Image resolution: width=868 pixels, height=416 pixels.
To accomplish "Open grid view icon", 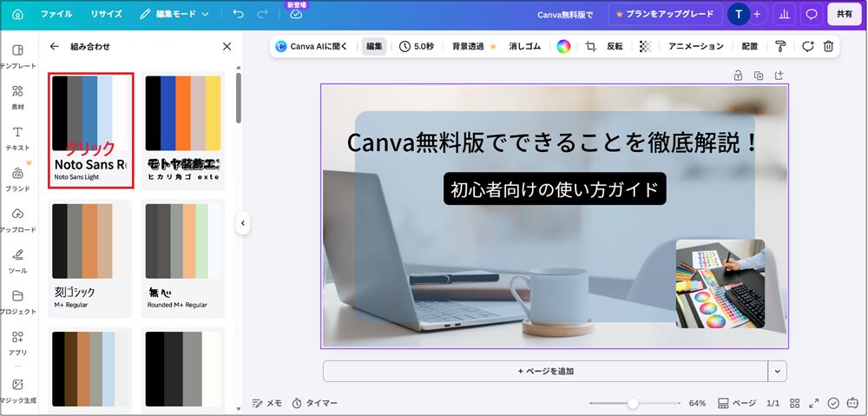I will (x=794, y=403).
